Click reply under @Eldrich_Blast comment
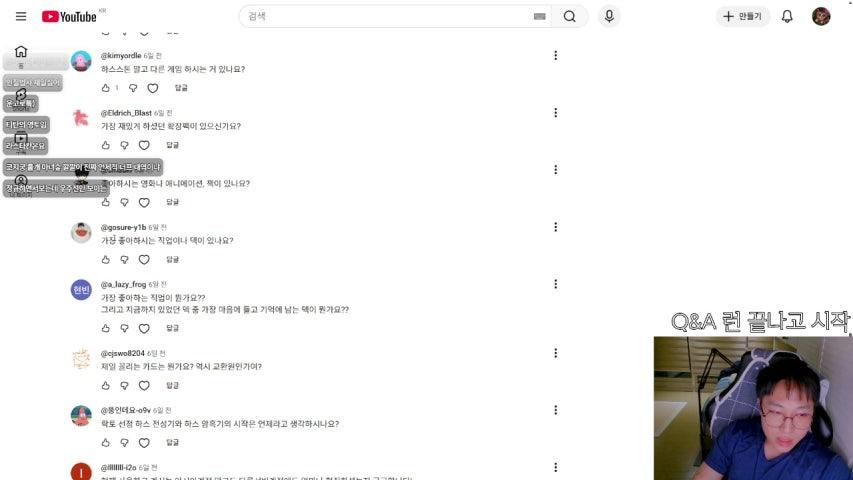This screenshot has width=853, height=480. (x=172, y=145)
